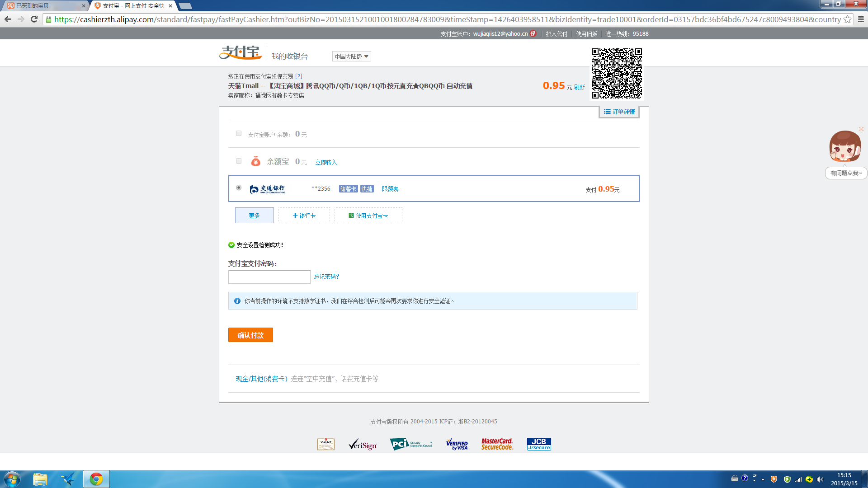Viewport: 868px width, 488px height.
Task: Click inside the 支付宝支付密码 input field
Action: point(269,277)
